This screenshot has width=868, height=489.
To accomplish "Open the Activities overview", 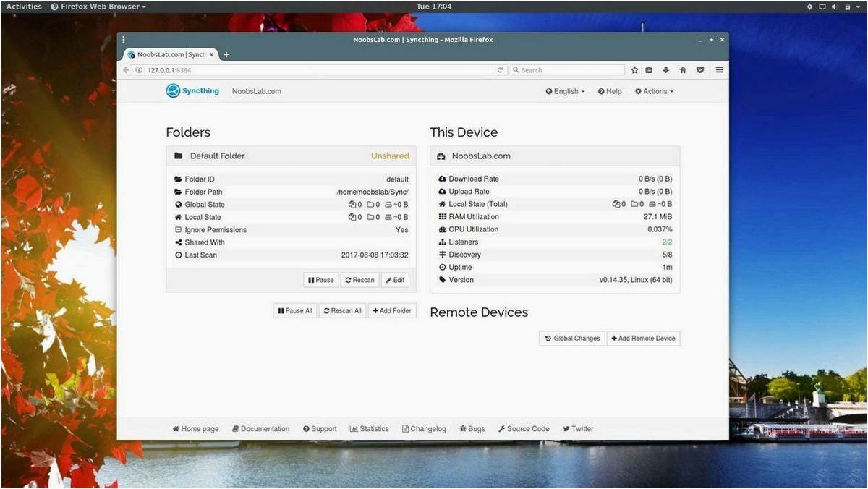I will coord(24,6).
